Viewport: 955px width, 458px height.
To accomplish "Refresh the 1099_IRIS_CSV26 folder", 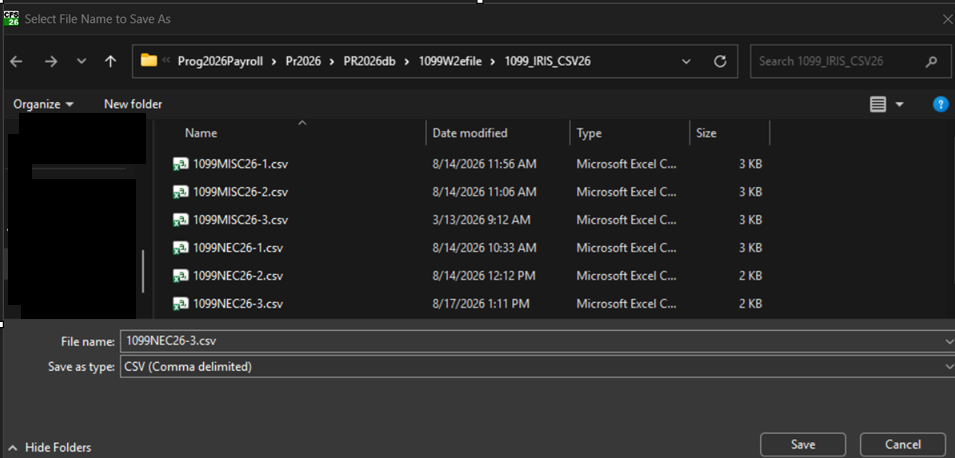I will 720,62.
